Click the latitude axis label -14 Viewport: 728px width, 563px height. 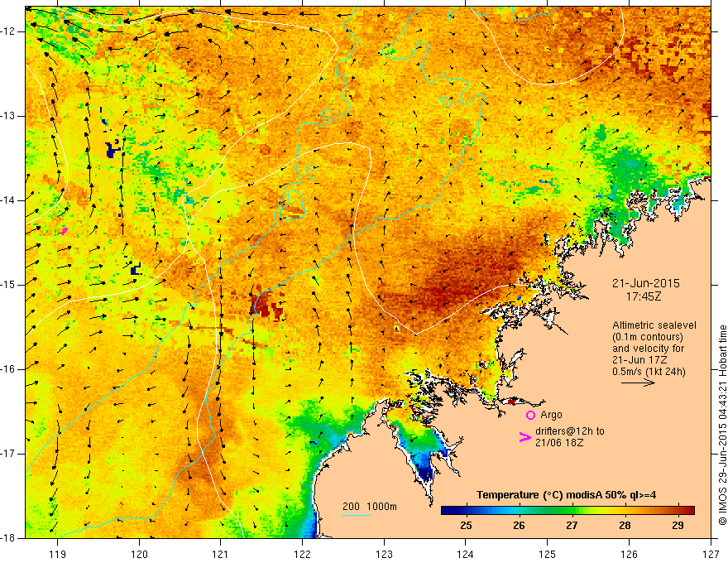click(x=8, y=200)
